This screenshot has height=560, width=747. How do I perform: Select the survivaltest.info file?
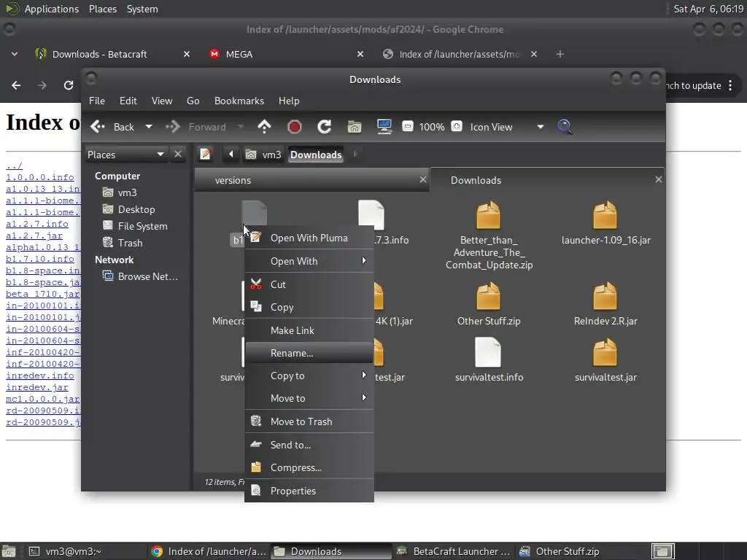489,360
